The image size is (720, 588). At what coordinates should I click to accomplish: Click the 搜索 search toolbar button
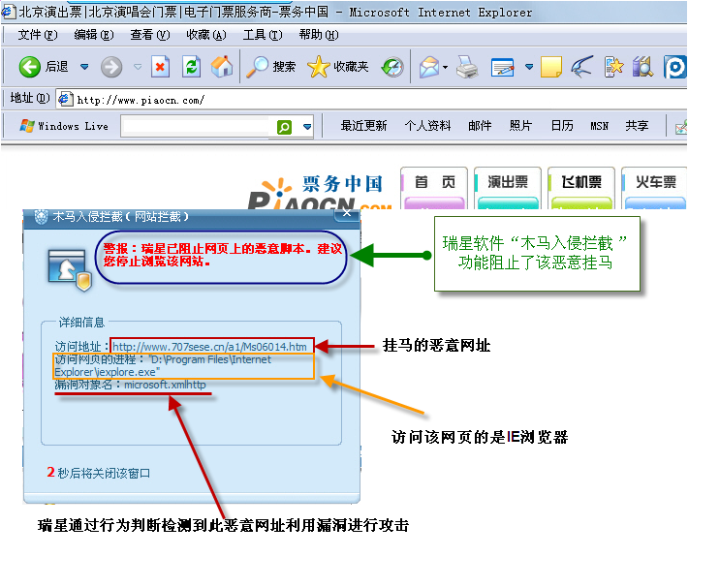271,67
